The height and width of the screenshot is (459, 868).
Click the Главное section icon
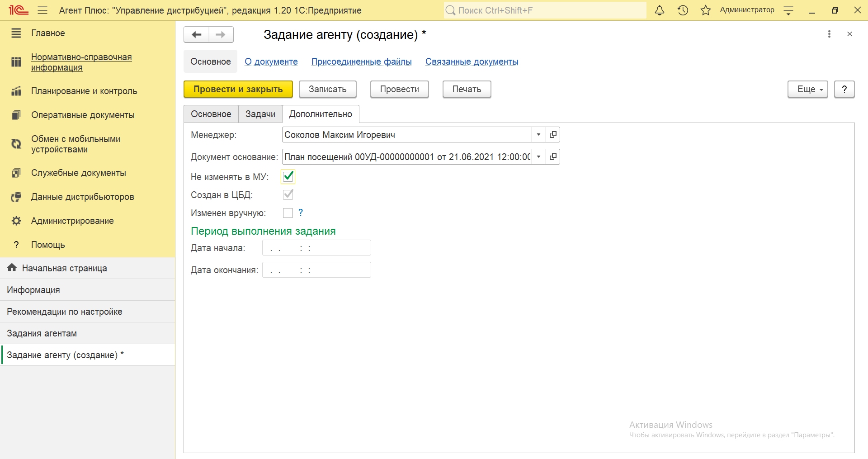(16, 33)
